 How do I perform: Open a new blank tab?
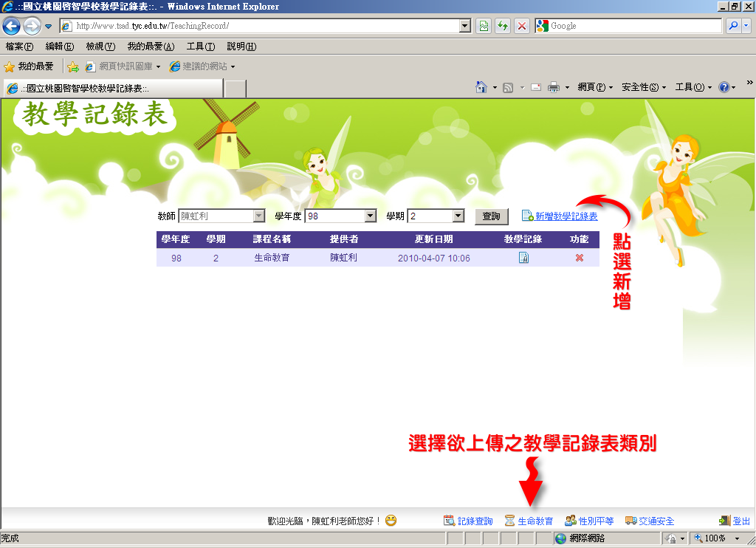tap(236, 89)
